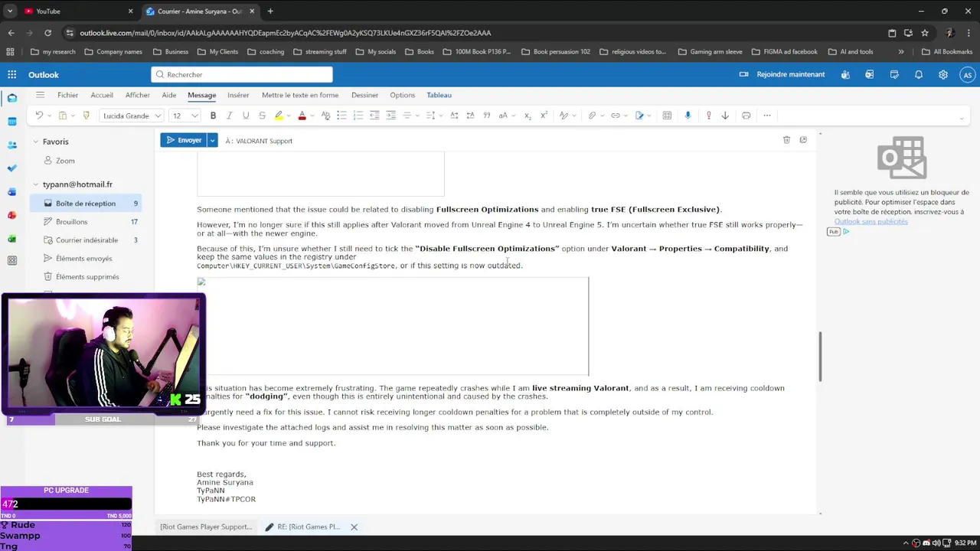Open the highlight color dropdown arrow
Screen dimensions: 980x551
point(289,116)
